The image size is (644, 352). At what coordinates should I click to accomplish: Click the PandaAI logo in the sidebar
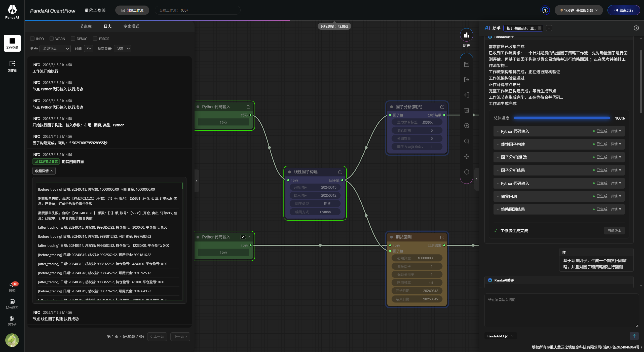click(12, 12)
